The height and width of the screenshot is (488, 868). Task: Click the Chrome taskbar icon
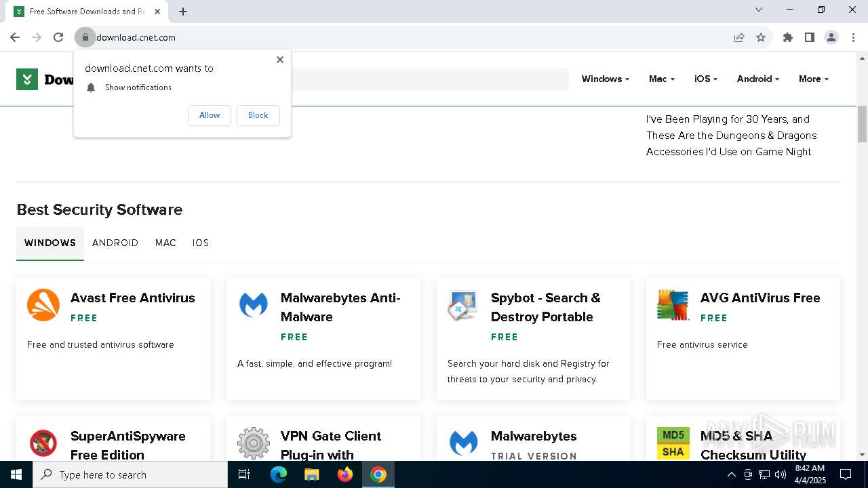tap(378, 474)
